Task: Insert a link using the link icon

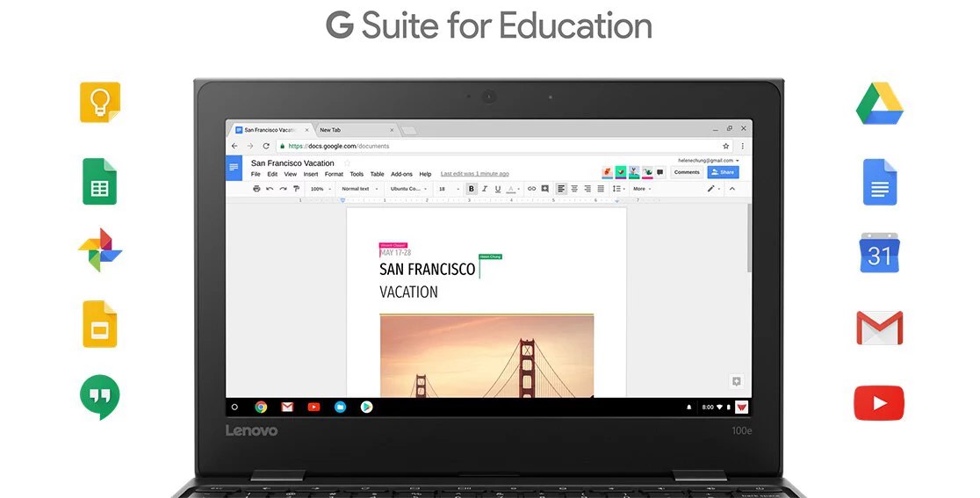Action: (531, 189)
